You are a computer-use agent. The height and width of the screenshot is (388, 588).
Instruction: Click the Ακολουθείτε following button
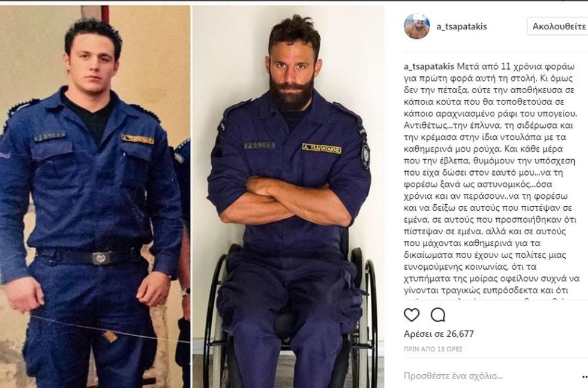click(559, 26)
